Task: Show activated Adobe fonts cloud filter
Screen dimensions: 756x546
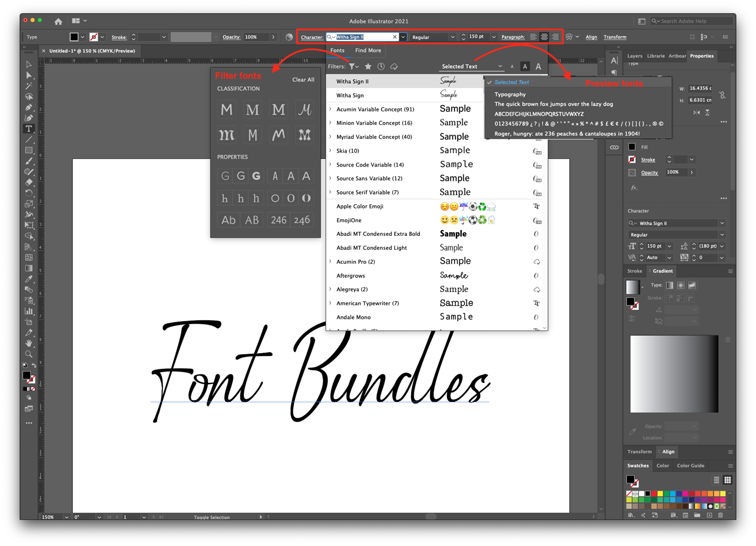Action: click(x=394, y=66)
